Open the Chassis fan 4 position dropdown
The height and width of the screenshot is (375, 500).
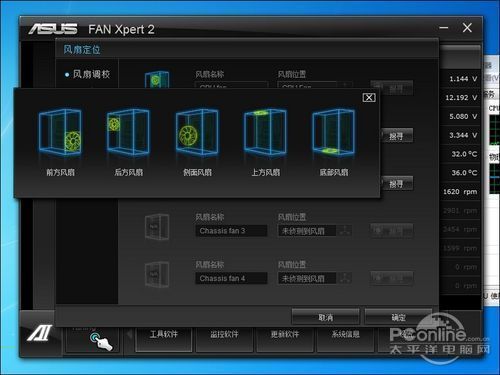[315, 278]
